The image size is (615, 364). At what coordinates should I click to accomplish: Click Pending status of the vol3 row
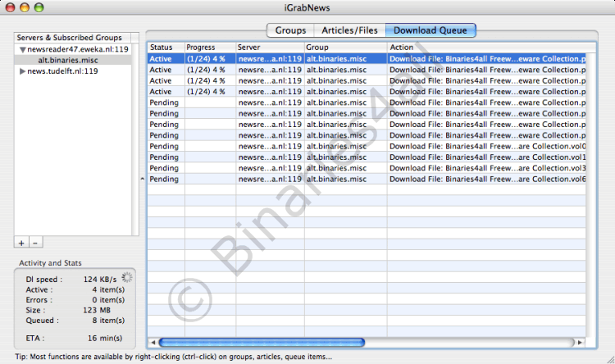point(164,168)
